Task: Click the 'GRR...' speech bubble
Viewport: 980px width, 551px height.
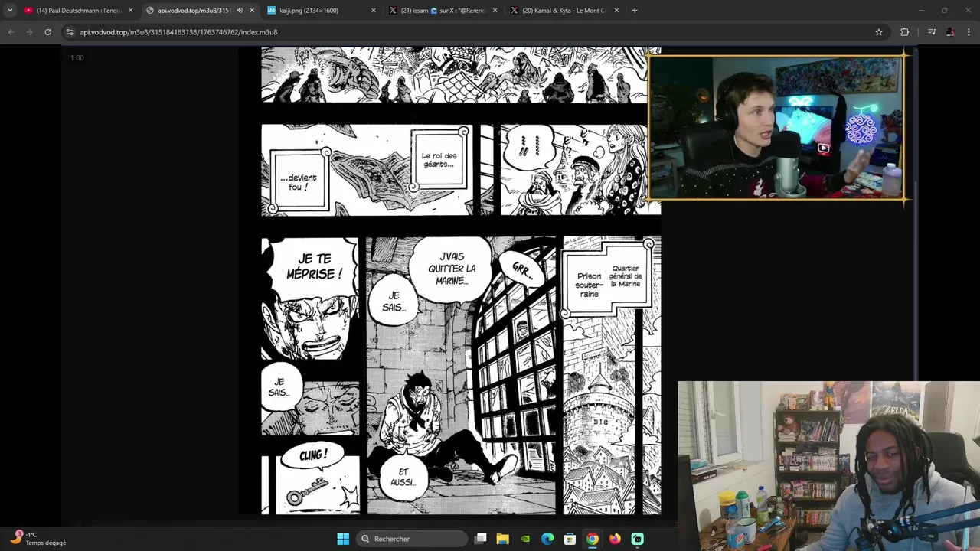Action: tap(522, 269)
